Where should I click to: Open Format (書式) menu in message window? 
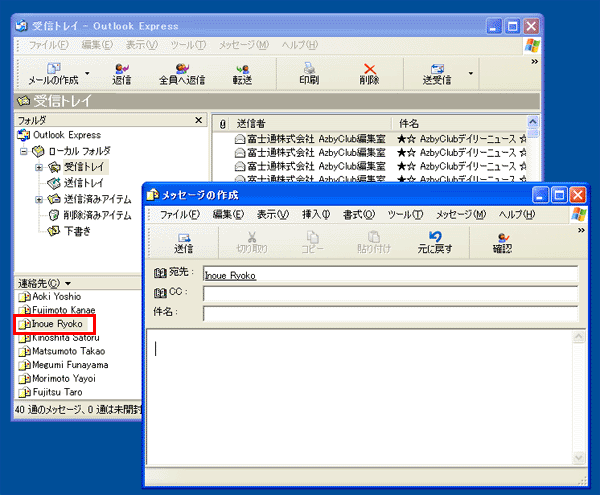359,214
